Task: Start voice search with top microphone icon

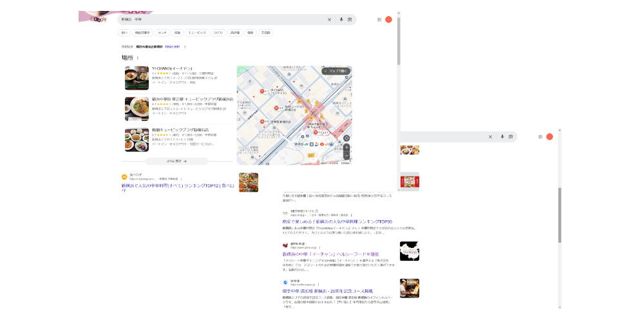Action: click(341, 20)
